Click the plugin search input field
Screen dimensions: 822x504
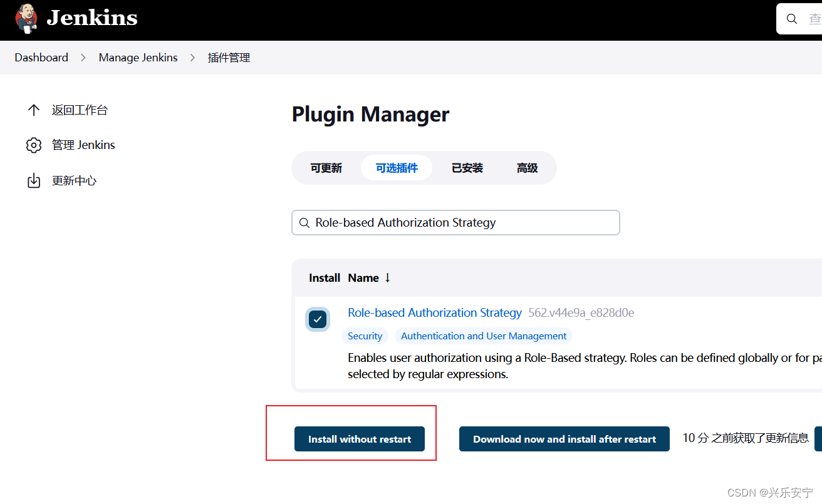455,222
